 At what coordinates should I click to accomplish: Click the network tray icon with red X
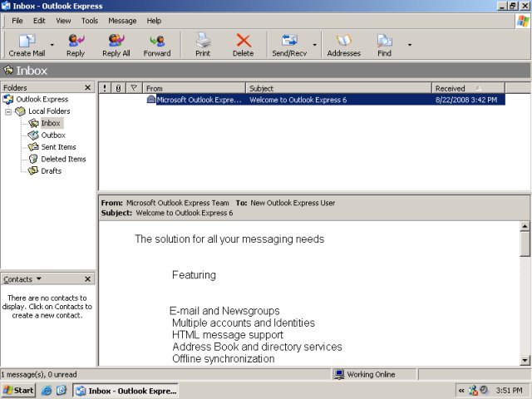(473, 391)
